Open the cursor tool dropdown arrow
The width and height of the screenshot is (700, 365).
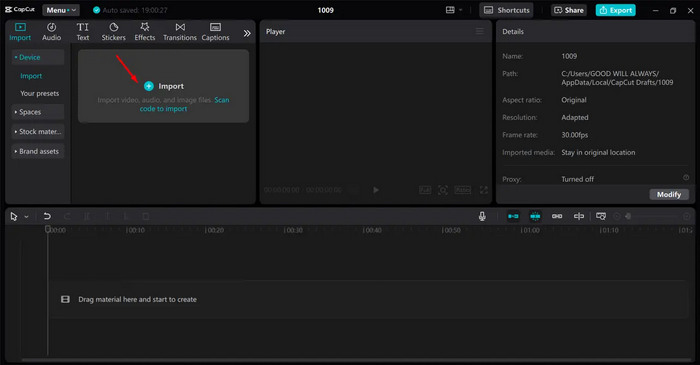pos(26,216)
